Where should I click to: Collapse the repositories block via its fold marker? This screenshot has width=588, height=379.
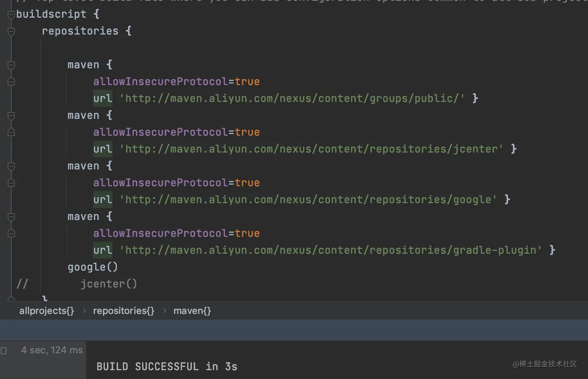point(11,32)
